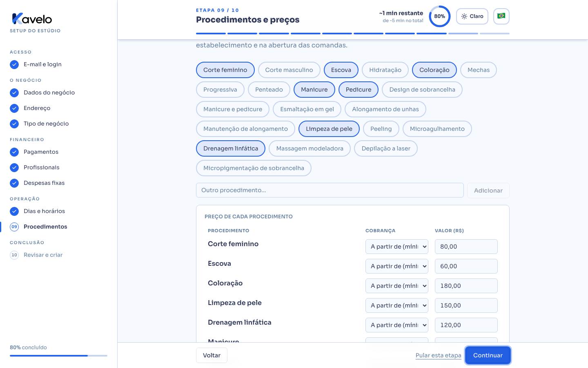The height and width of the screenshot is (368, 588).
Task: Click the Voltar button
Action: (212, 355)
